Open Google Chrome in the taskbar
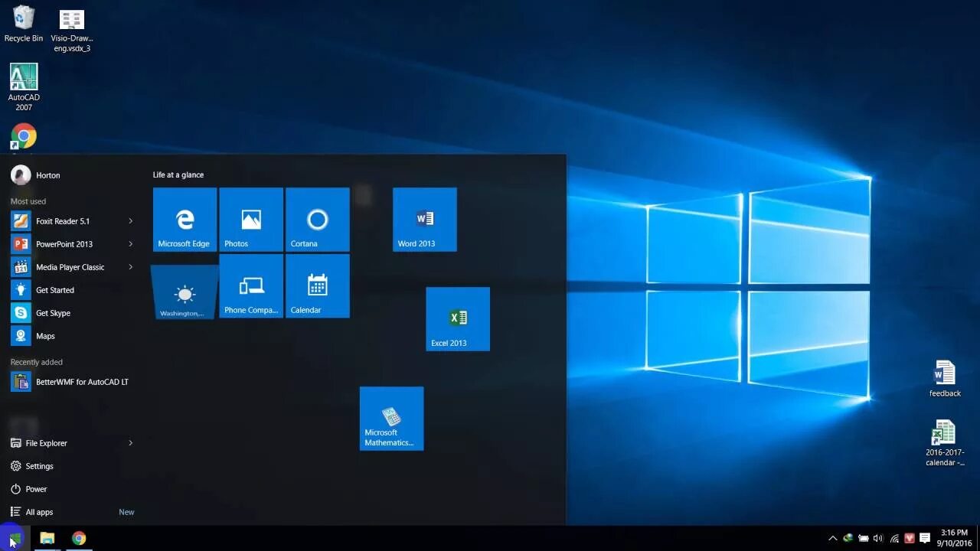980x551 pixels. point(79,538)
